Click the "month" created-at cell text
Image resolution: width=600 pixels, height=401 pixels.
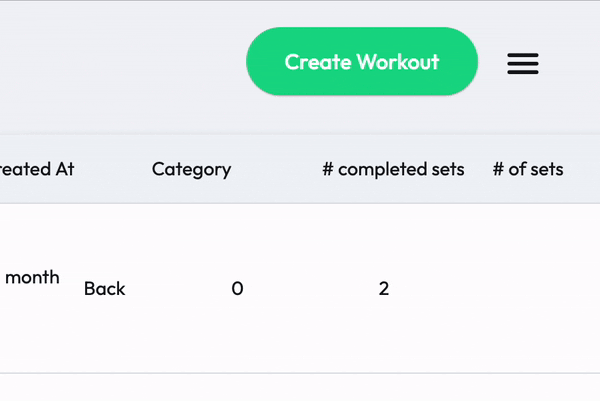[32, 277]
